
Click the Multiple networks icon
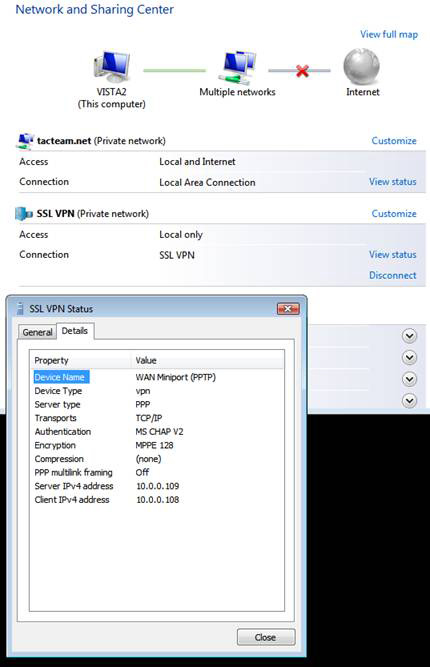237,67
